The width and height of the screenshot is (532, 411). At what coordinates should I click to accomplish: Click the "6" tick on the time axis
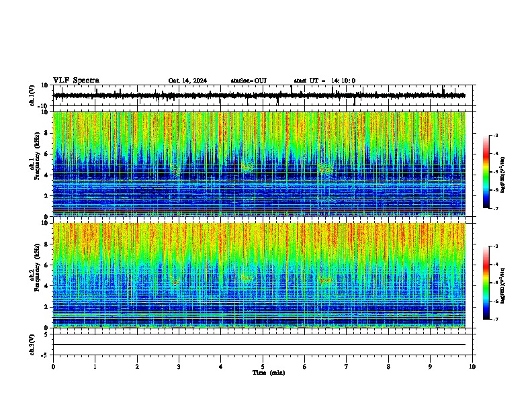coord(304,367)
